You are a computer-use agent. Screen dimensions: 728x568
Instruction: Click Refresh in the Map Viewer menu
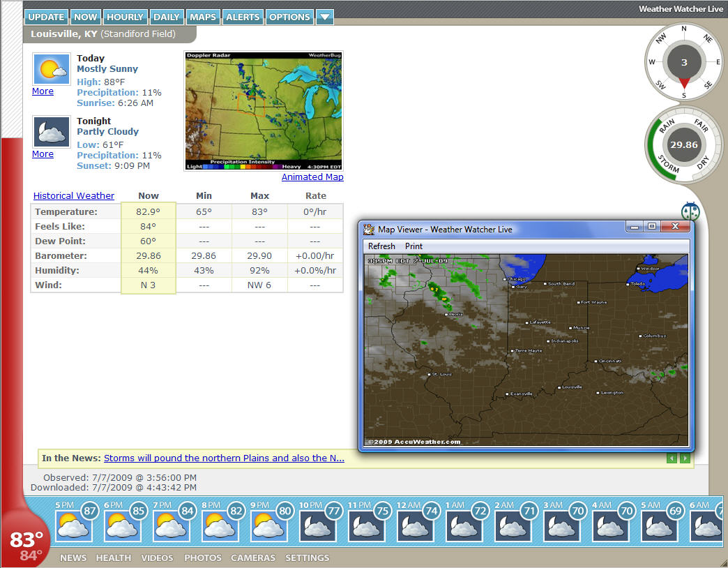click(381, 246)
